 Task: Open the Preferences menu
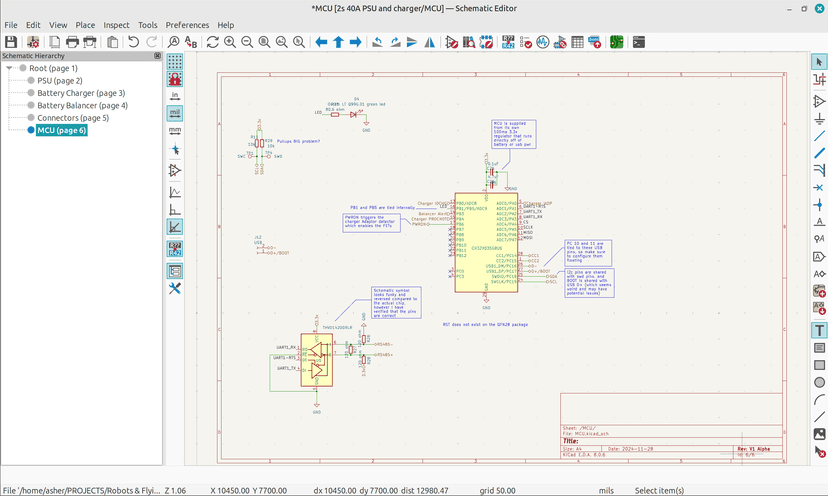[187, 24]
